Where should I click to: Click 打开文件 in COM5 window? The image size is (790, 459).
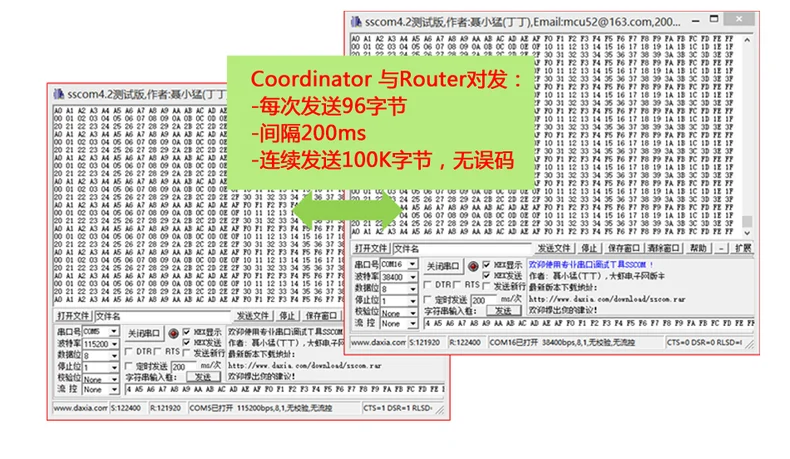[x=74, y=316]
